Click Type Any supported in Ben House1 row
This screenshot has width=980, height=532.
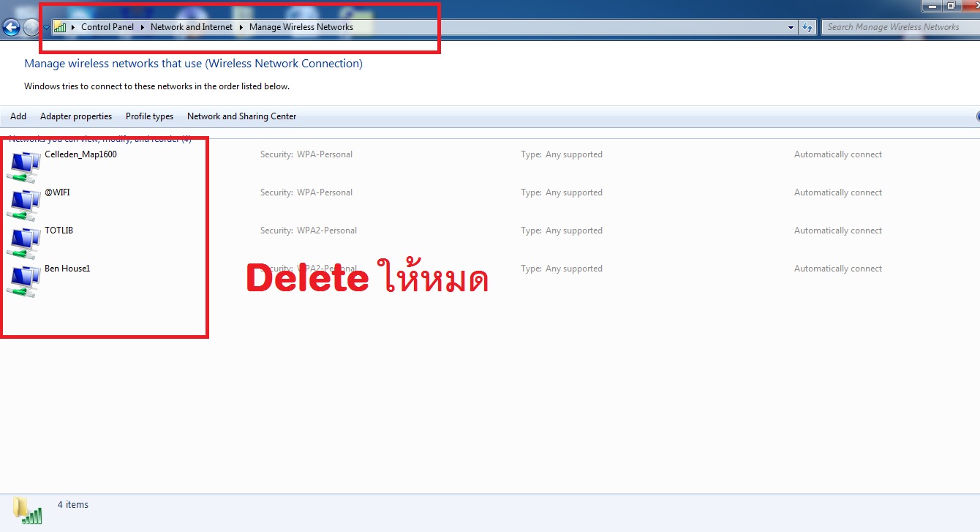562,269
